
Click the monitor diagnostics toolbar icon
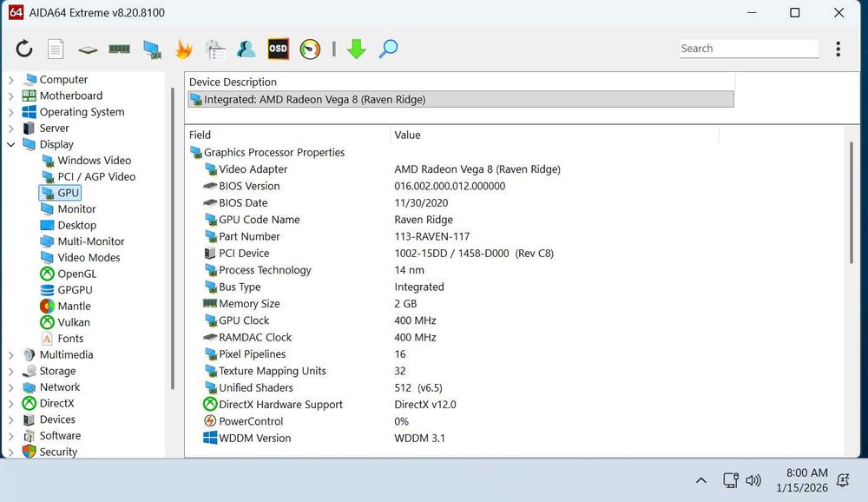[152, 50]
